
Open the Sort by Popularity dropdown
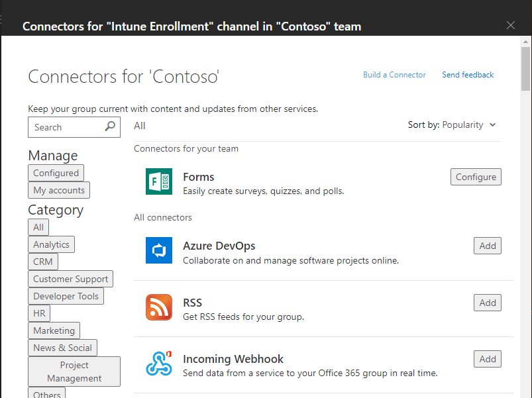point(452,124)
